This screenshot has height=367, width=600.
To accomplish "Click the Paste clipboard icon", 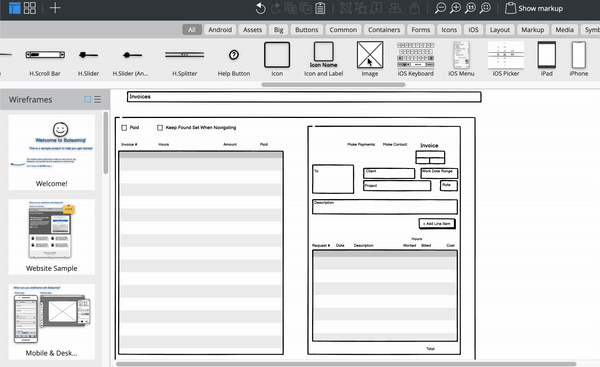I will [x=320, y=8].
